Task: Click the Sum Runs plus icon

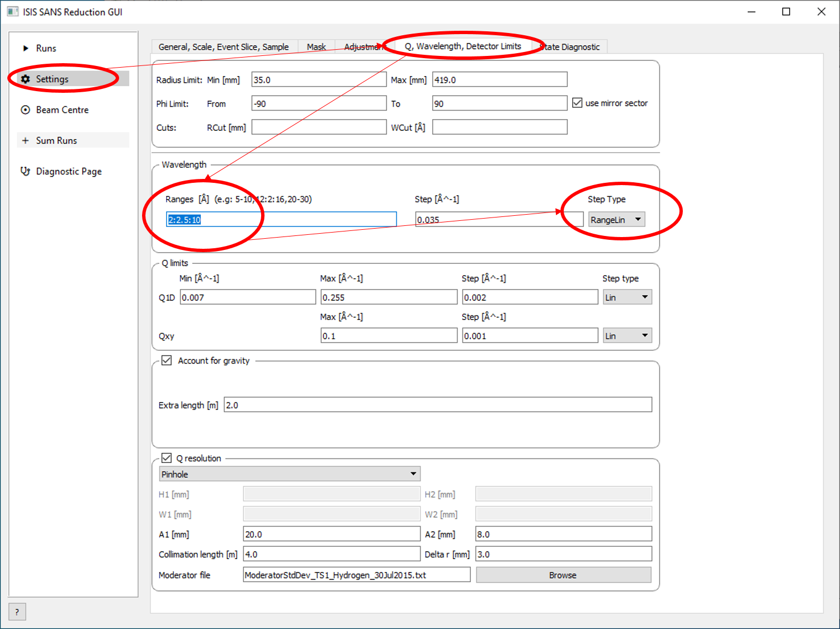Action: (x=26, y=141)
